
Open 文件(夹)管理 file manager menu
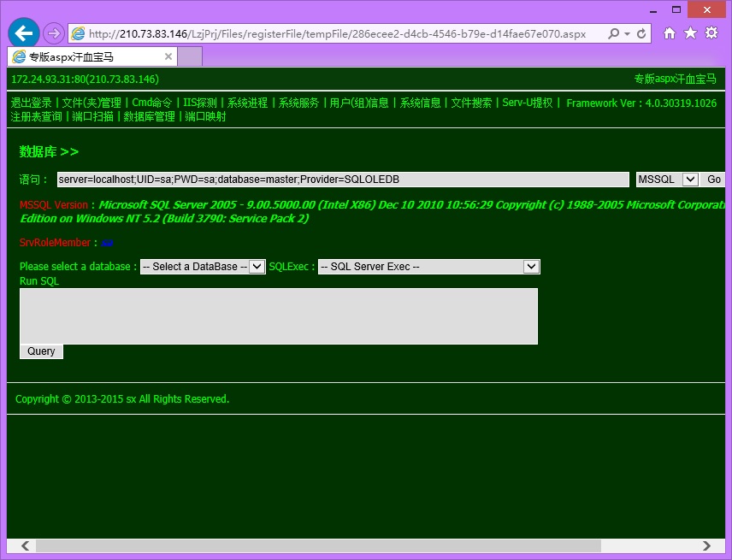pyautogui.click(x=91, y=103)
